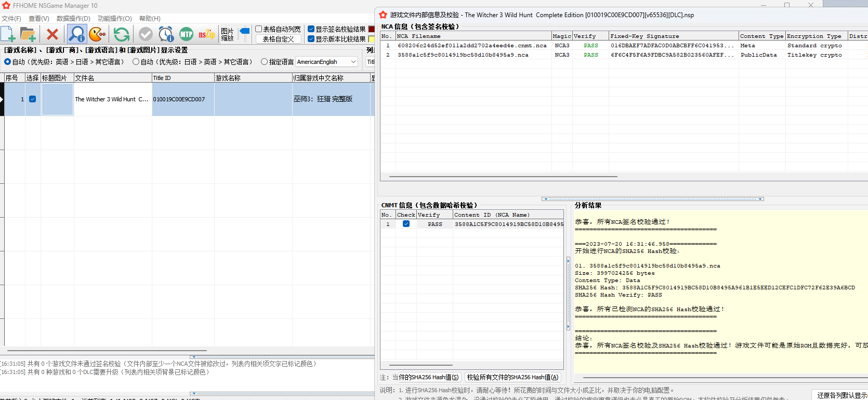
Task: Click the Pac-Man toolbar icon
Action: 97,34
